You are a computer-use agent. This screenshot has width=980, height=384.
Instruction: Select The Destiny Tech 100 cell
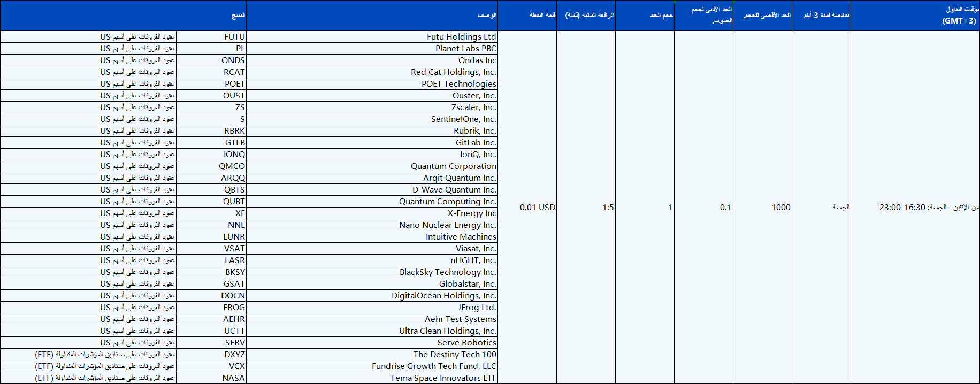click(372, 355)
